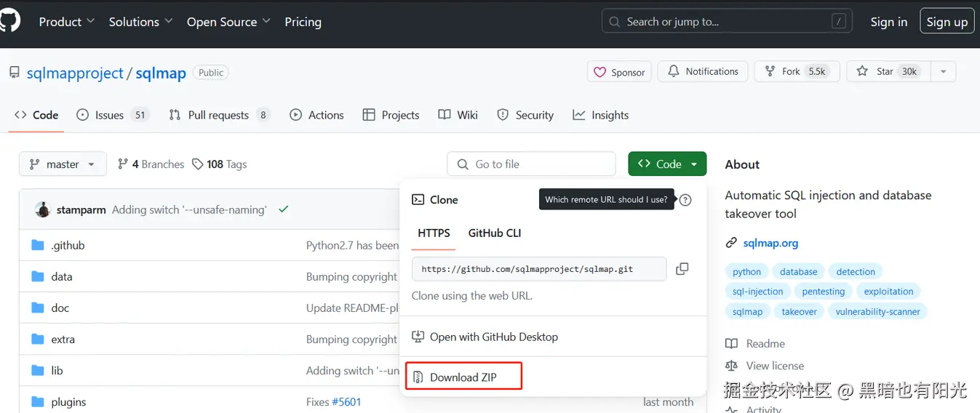Copy the clone URL to clipboard
This screenshot has height=413, width=980.
click(x=682, y=269)
